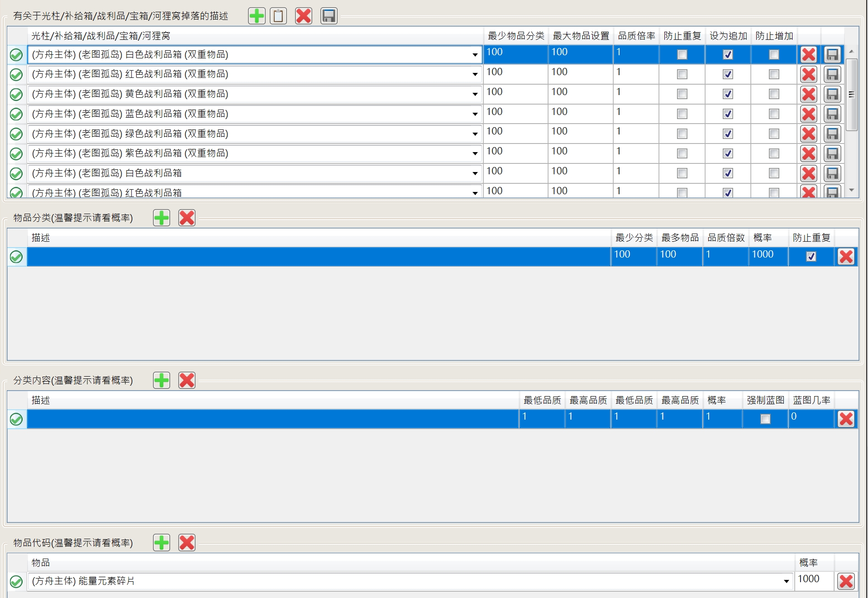This screenshot has height=598, width=868.
Task: Add a new 物品代码 entry with green plus
Action: [x=162, y=542]
